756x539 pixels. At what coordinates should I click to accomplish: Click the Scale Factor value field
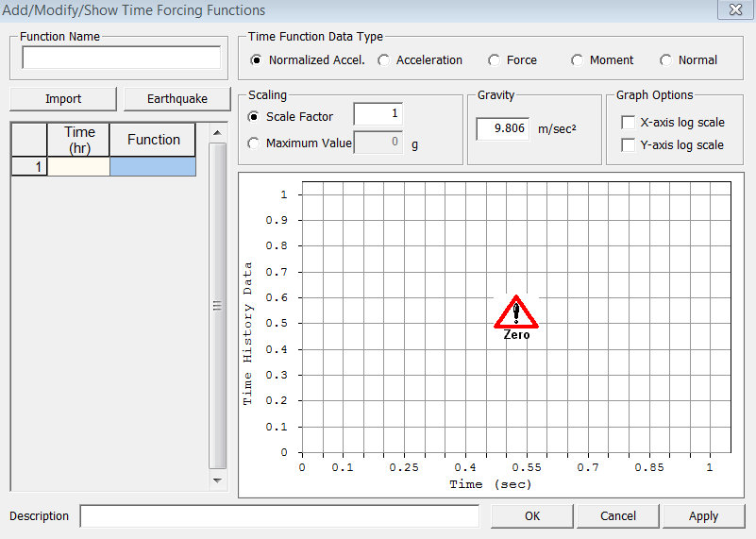(x=378, y=114)
